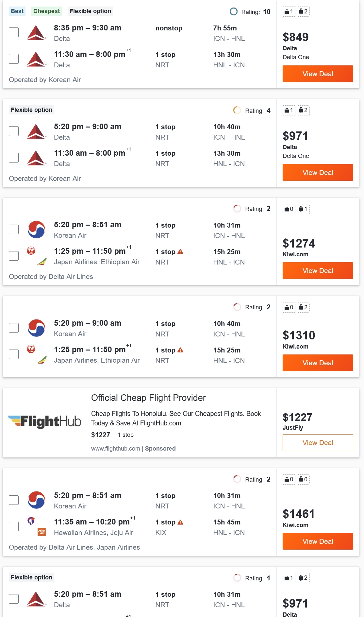This screenshot has width=364, height=617.
Task: Click the FlightHub logo
Action: [45, 421]
